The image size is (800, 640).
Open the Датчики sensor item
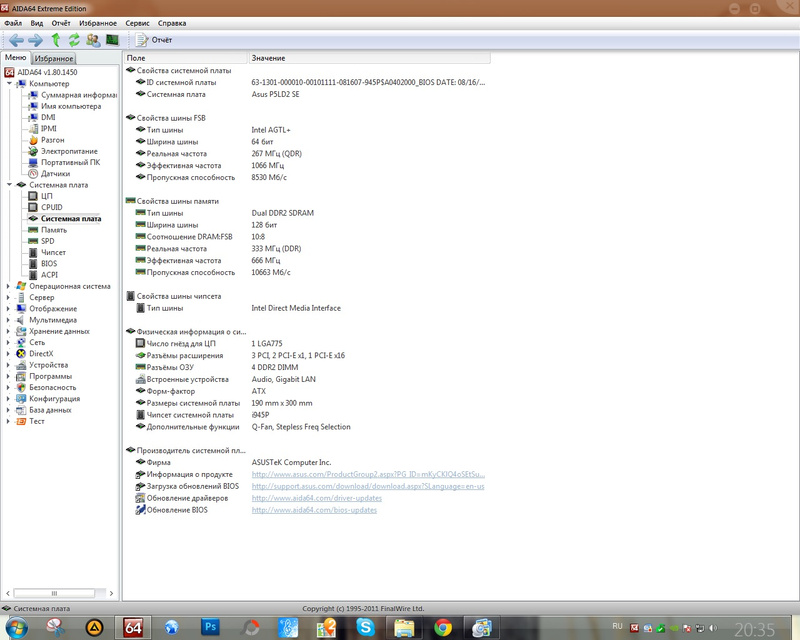tap(55, 173)
